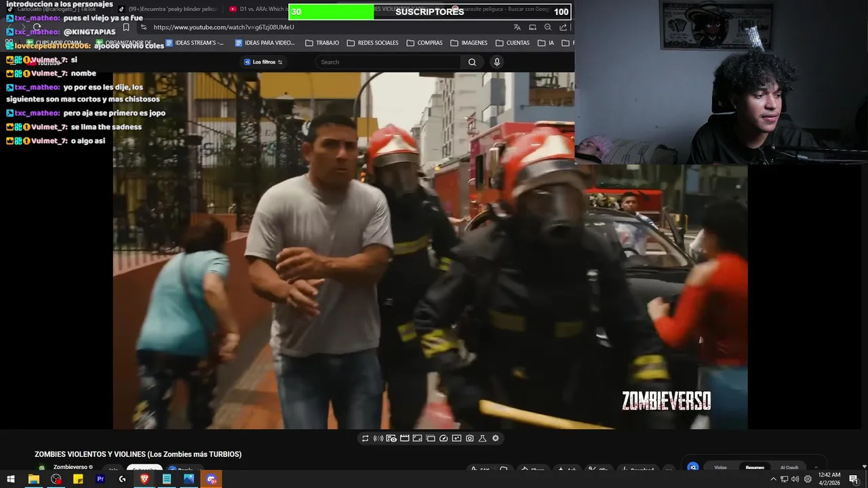Click the bookmark page icon in address bar
The width and height of the screenshot is (868, 488).
(126, 27)
